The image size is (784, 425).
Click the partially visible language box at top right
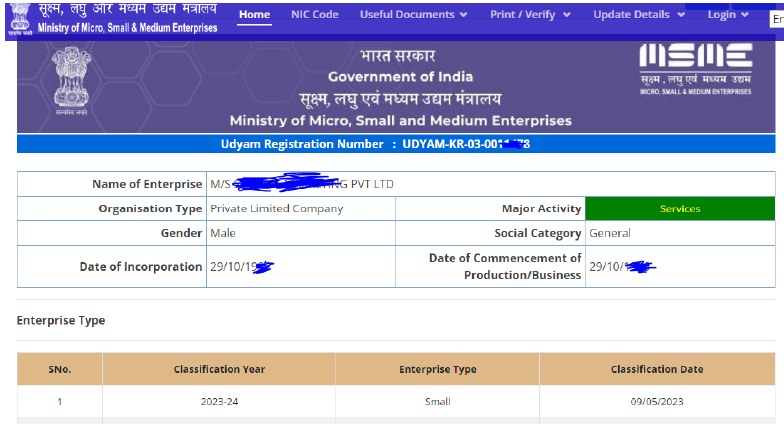[777, 20]
